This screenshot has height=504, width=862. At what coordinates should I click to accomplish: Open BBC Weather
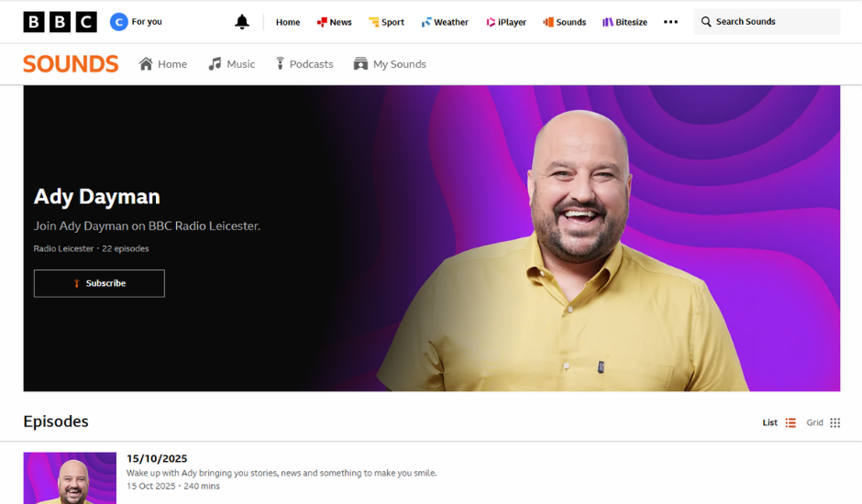[445, 22]
